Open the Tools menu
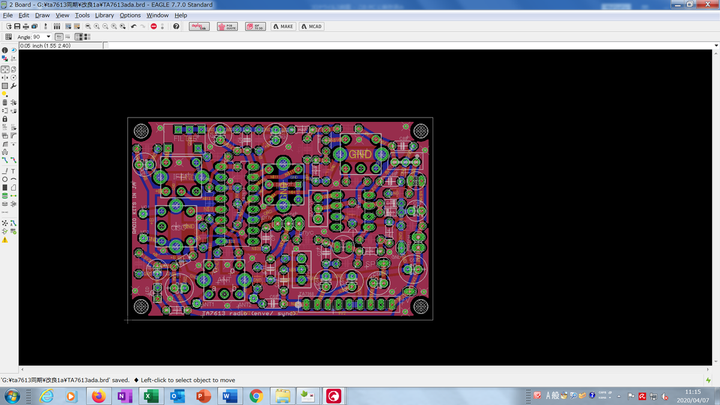Screen dimensions: 720x405 point(82,16)
